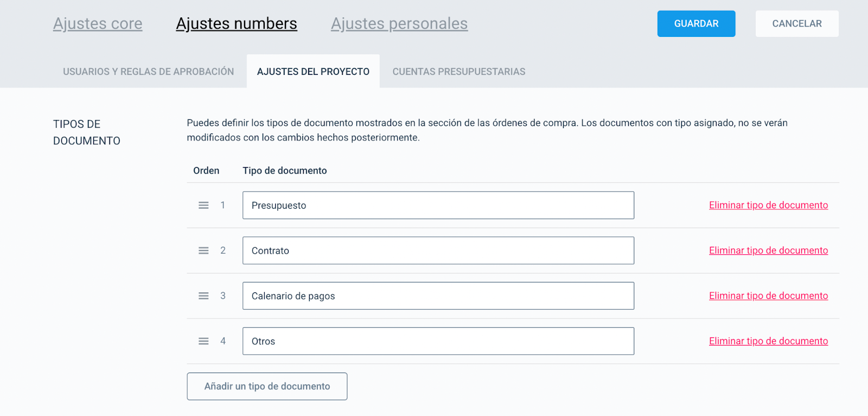Screen dimensions: 868x416
Task: Add a new type with Añadir un tipo de documento
Action: point(267,386)
